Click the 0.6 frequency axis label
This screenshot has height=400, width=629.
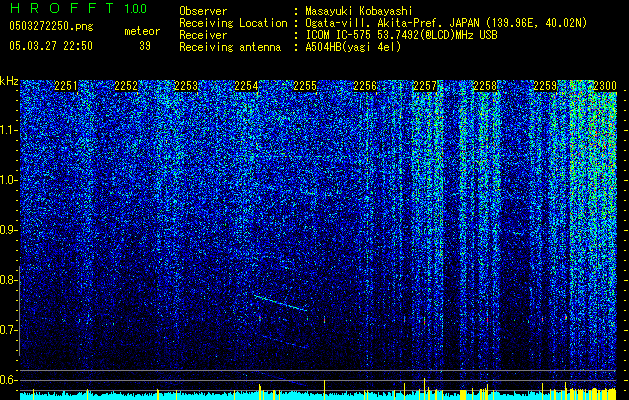click(x=9, y=380)
